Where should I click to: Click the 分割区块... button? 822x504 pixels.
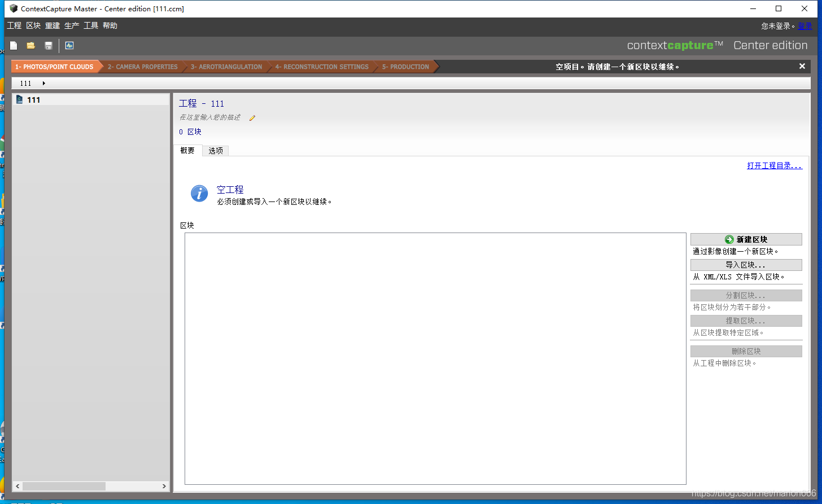pyautogui.click(x=746, y=295)
